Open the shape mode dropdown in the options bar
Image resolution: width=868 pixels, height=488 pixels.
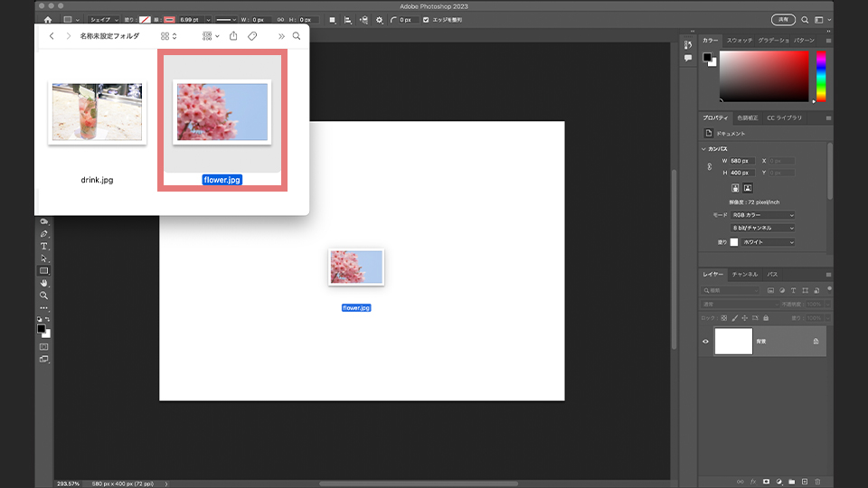tap(104, 20)
